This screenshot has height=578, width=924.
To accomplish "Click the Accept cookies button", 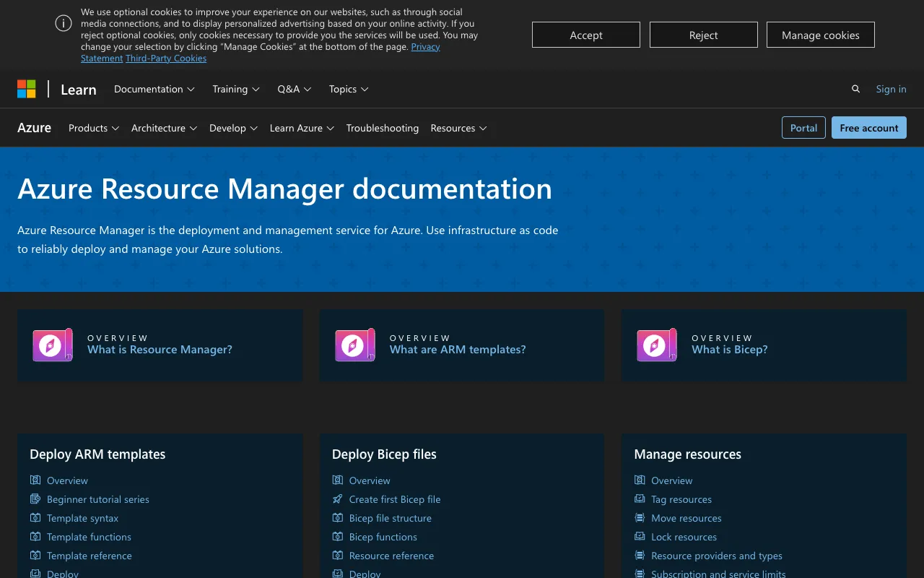I will (x=585, y=34).
